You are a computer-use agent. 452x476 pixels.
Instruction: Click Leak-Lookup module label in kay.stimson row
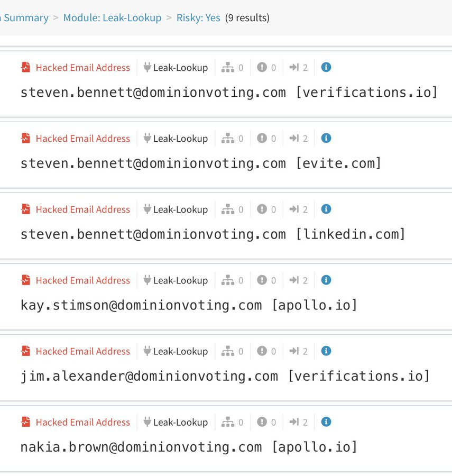[180, 280]
